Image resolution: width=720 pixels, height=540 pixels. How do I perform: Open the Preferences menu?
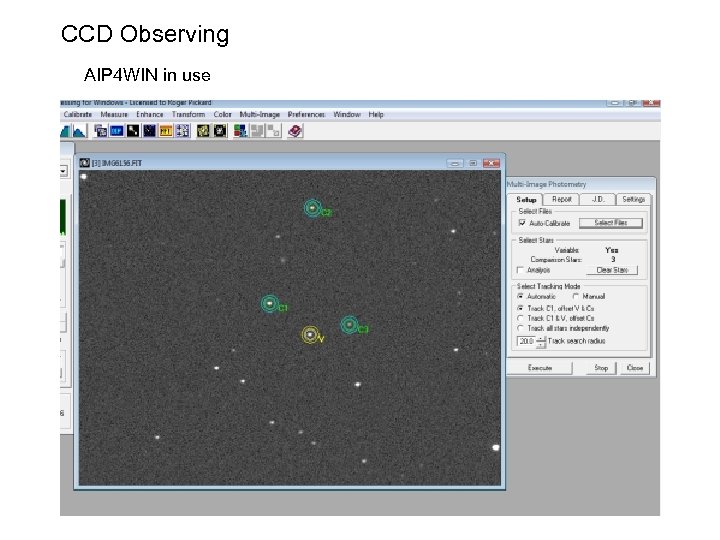(306, 114)
